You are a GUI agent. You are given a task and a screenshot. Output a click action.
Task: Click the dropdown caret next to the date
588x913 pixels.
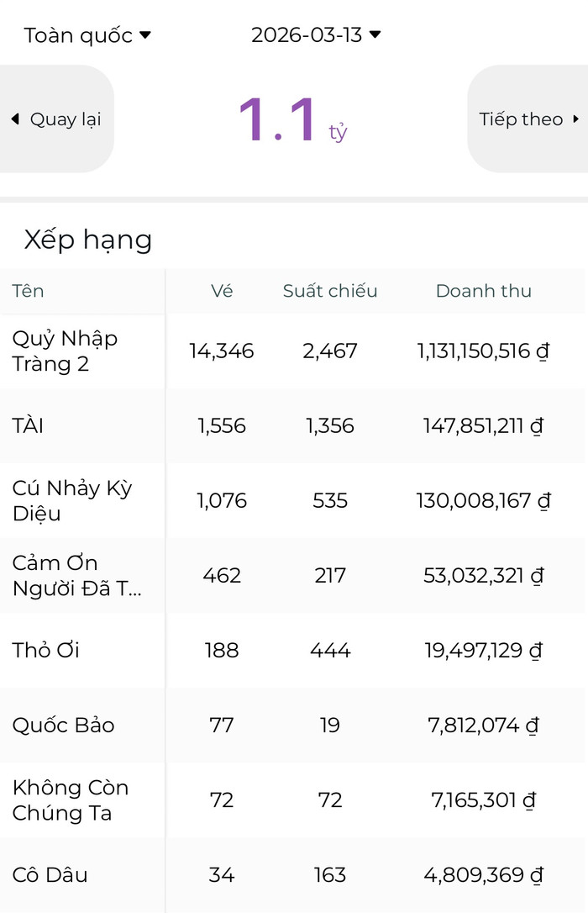[x=375, y=35]
